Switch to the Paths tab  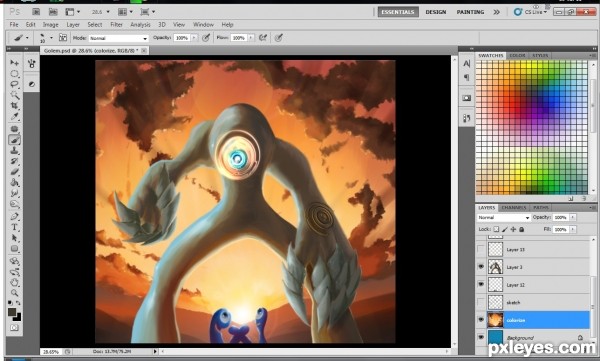pyautogui.click(x=541, y=207)
